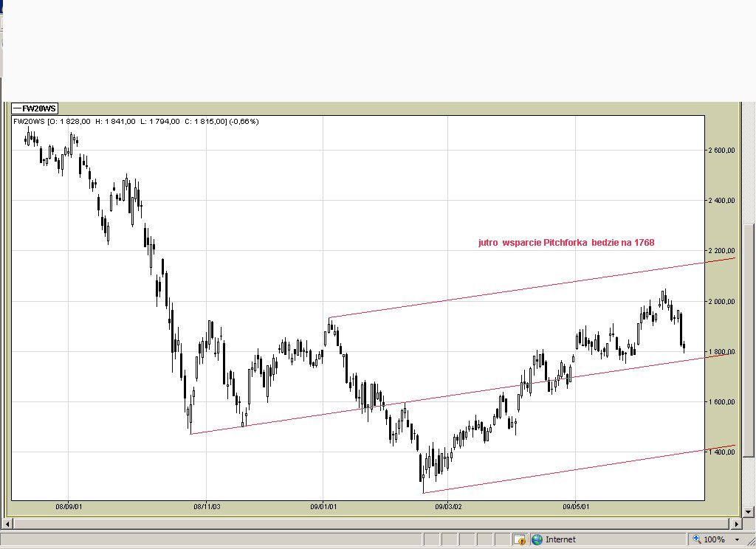Click the 100% zoom level text
Screen dimensions: 756x549
(x=714, y=540)
